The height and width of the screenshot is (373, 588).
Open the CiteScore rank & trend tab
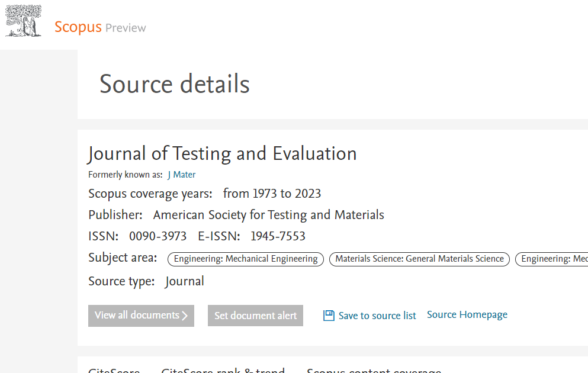pos(223,370)
